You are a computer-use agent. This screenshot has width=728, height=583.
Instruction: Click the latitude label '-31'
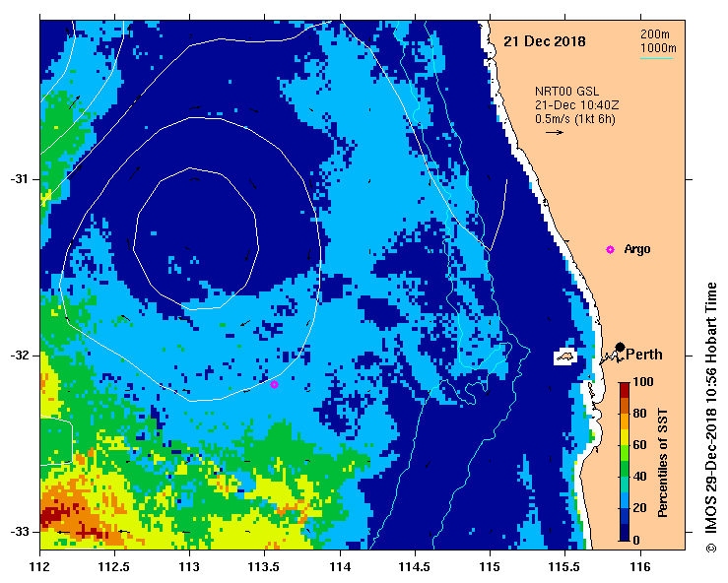point(19,179)
